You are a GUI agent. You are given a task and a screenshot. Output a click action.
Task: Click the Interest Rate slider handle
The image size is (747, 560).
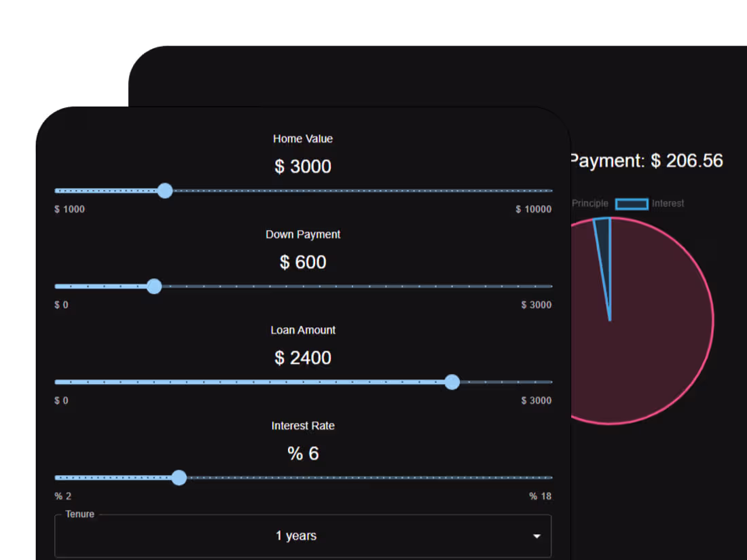(x=179, y=478)
